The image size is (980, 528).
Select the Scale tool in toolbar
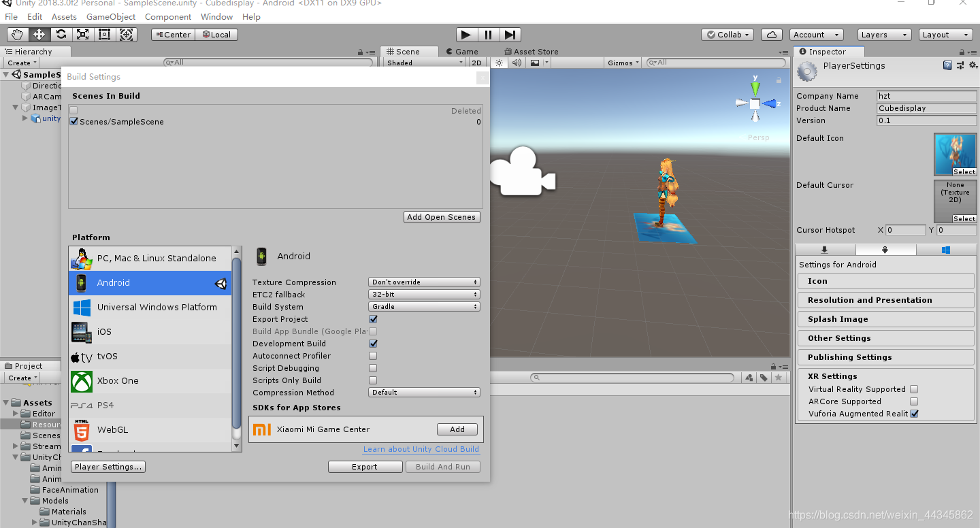point(82,35)
